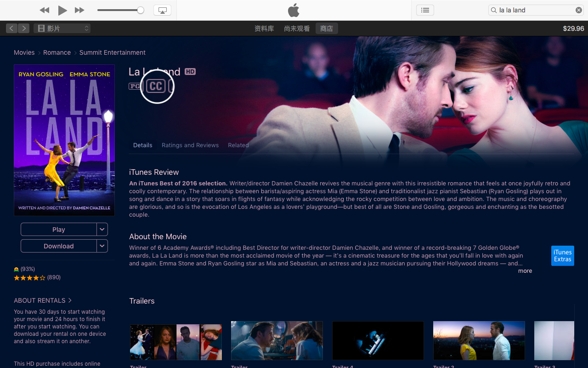This screenshot has width=588, height=368.
Task: Click the rewind playback button
Action: pos(45,10)
